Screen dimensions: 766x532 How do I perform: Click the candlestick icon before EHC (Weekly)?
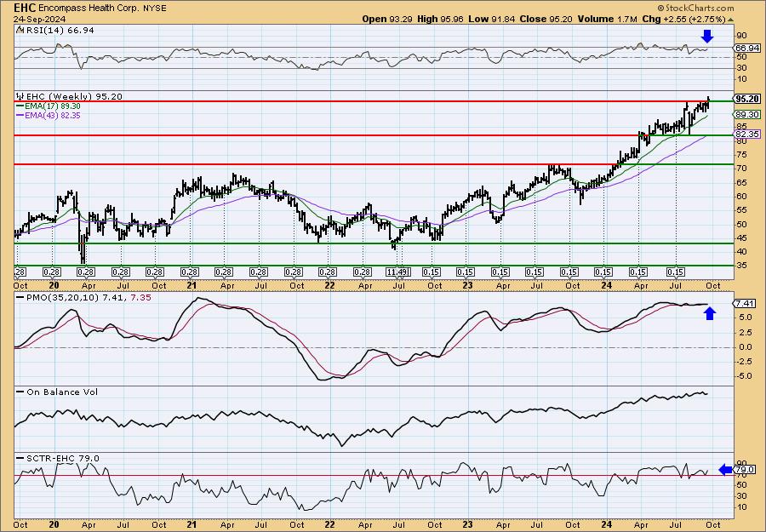click(20, 96)
